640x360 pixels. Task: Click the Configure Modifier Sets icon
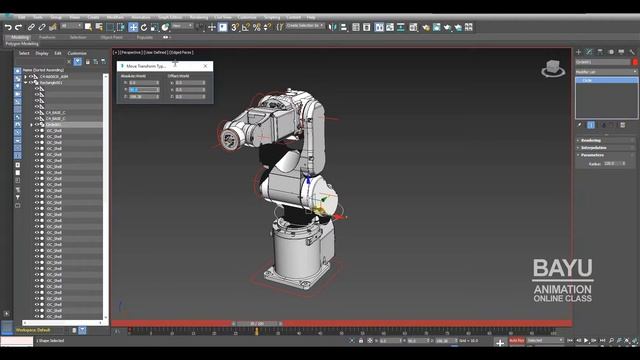622,125
